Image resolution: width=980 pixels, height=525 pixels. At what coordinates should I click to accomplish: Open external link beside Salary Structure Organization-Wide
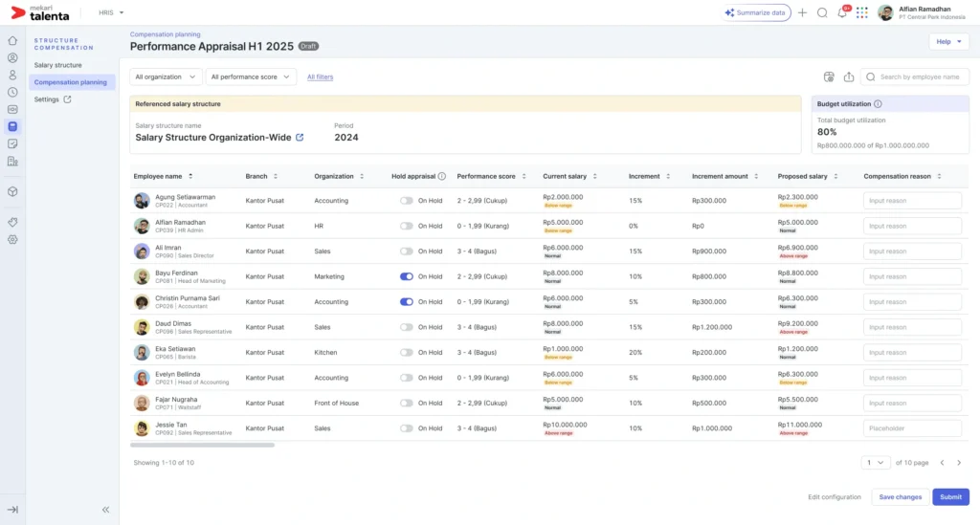pyautogui.click(x=300, y=138)
